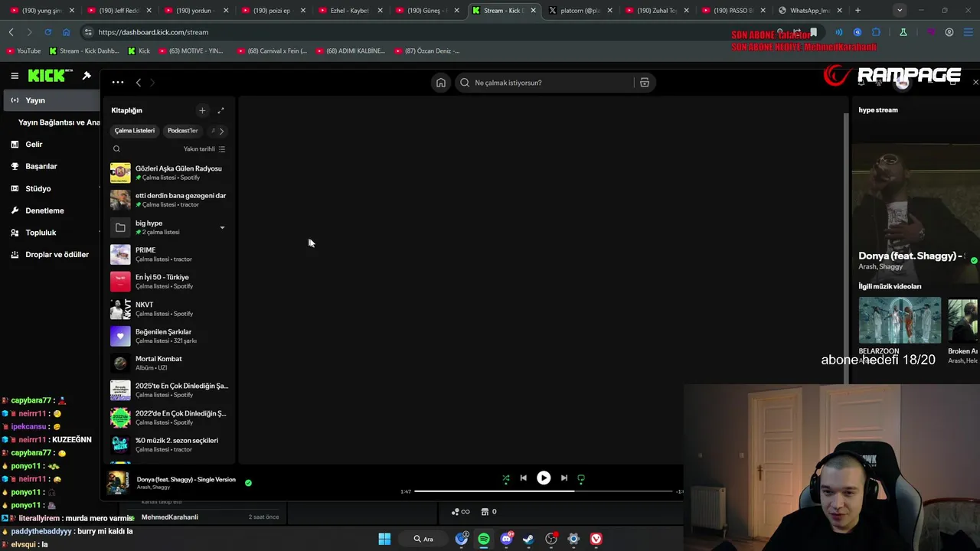Select Podcast'ler filter chip
The image size is (980, 551).
[182, 131]
